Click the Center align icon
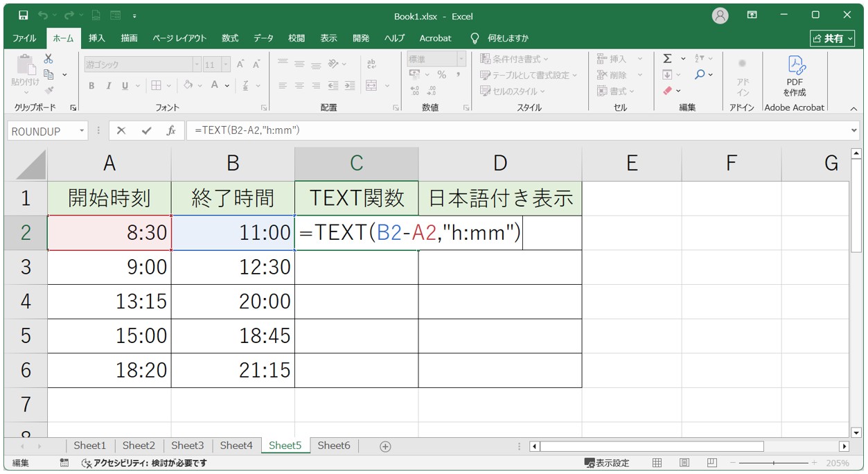Image resolution: width=868 pixels, height=474 pixels. click(x=299, y=86)
